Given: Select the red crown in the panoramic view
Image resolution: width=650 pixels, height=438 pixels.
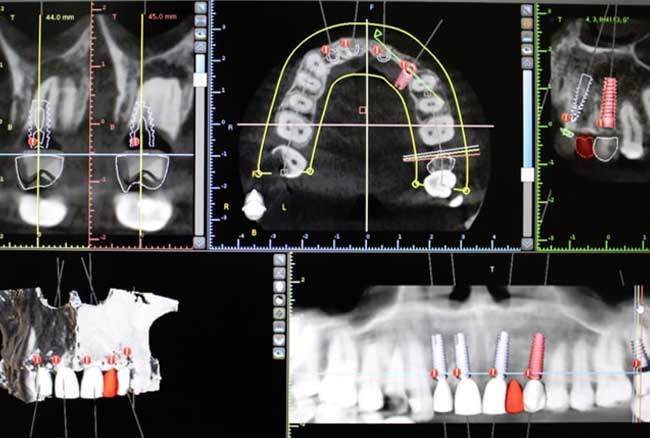Looking at the screenshot, I should point(514,397).
